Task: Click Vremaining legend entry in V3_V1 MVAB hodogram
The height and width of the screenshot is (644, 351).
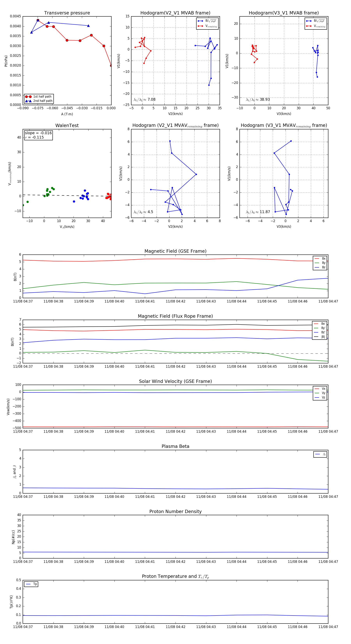Action: pos(316,26)
